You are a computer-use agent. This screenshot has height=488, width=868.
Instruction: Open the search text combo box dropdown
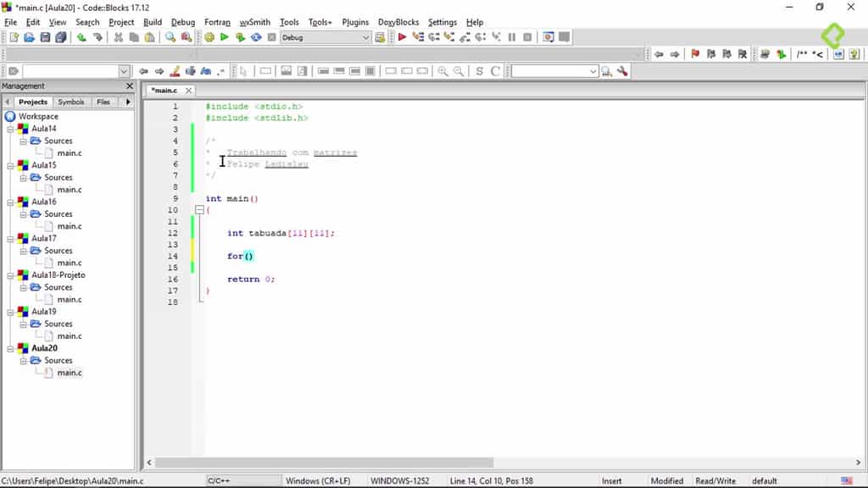click(593, 71)
